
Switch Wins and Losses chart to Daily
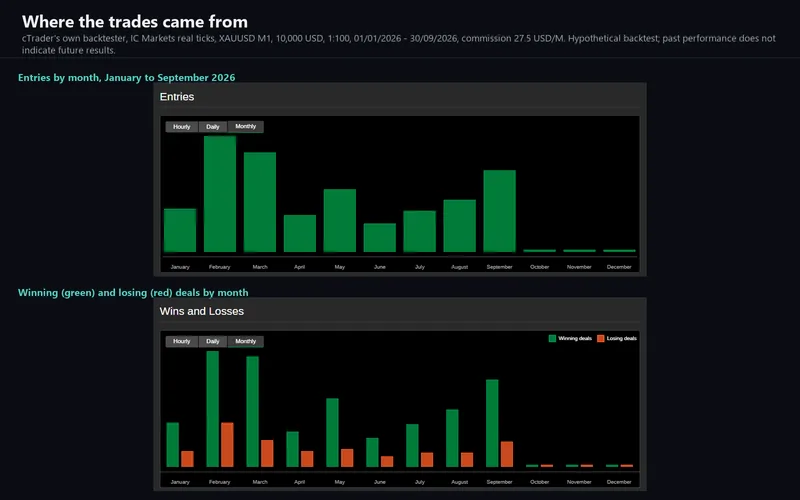(213, 341)
